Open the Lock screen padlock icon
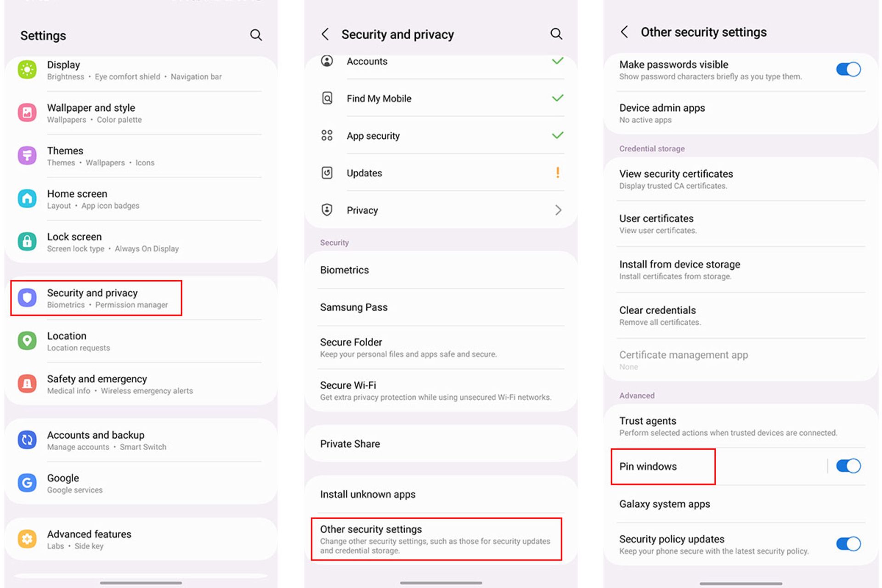Viewport: 882px width, 588px height. point(27,242)
